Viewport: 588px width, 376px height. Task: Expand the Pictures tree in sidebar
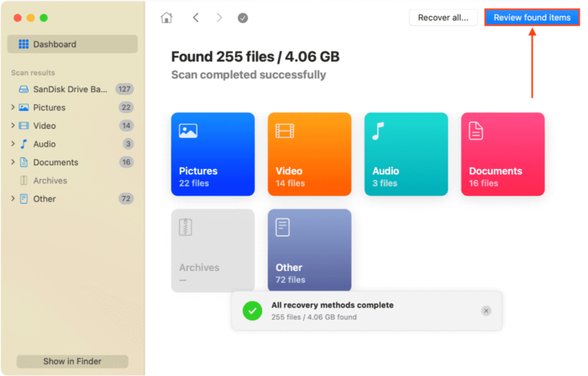click(13, 107)
